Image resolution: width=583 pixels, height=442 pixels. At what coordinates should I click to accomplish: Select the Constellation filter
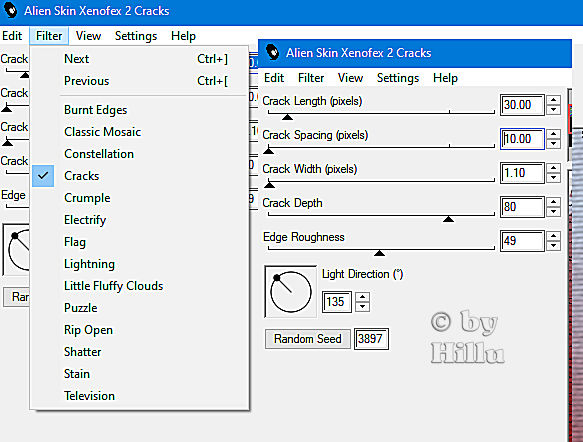click(140, 154)
